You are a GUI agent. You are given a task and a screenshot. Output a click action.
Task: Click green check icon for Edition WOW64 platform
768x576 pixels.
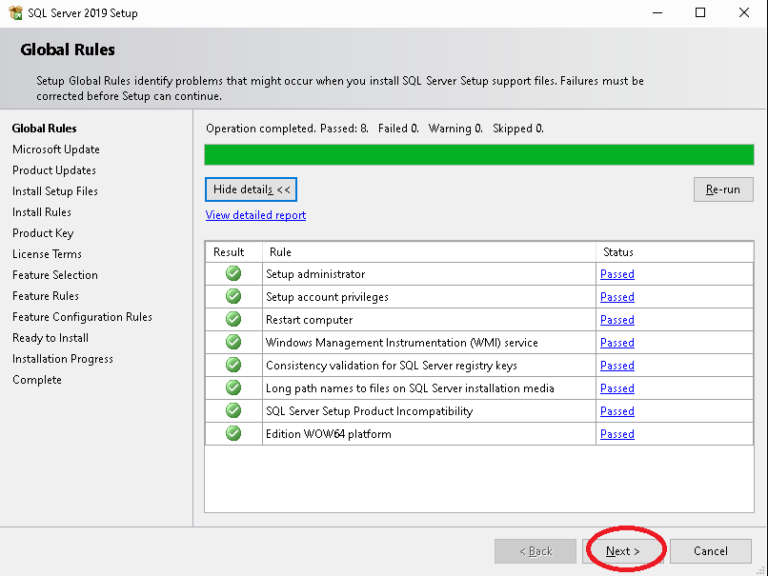(234, 433)
